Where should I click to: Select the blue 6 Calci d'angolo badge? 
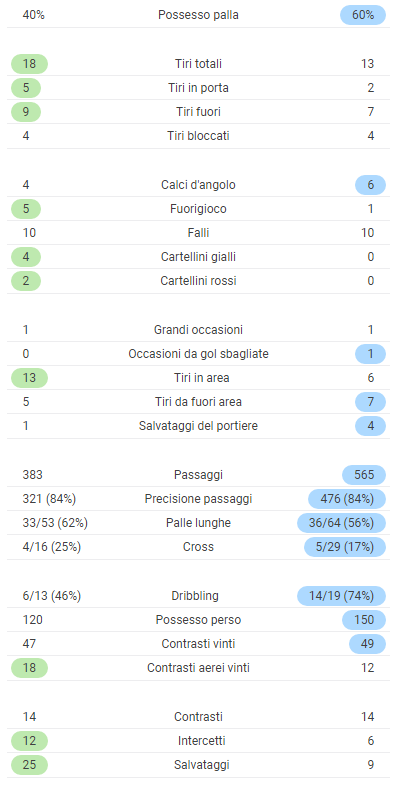370,185
